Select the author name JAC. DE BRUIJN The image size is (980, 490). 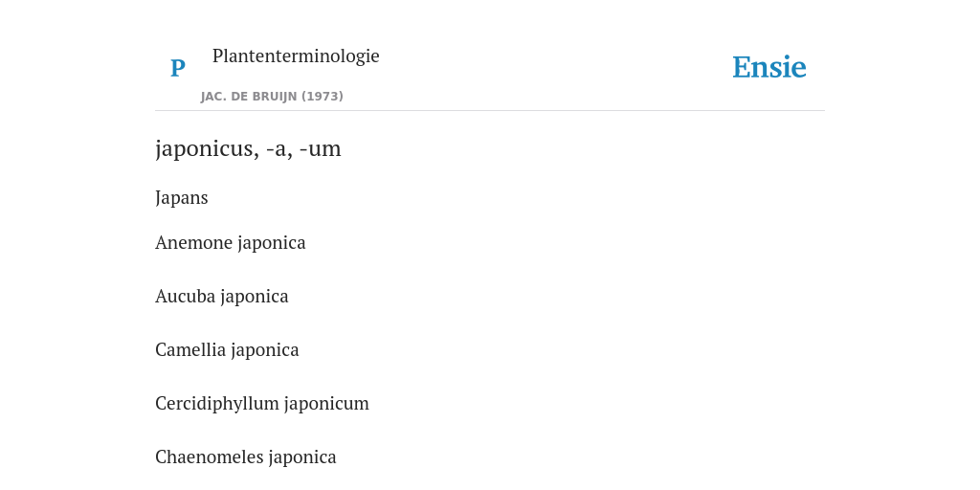pos(249,97)
